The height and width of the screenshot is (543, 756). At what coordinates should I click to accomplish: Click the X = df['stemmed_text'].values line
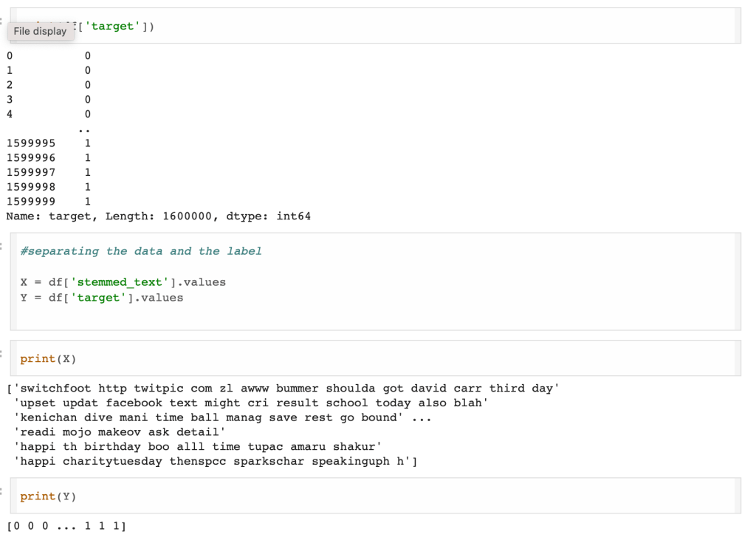(123, 282)
